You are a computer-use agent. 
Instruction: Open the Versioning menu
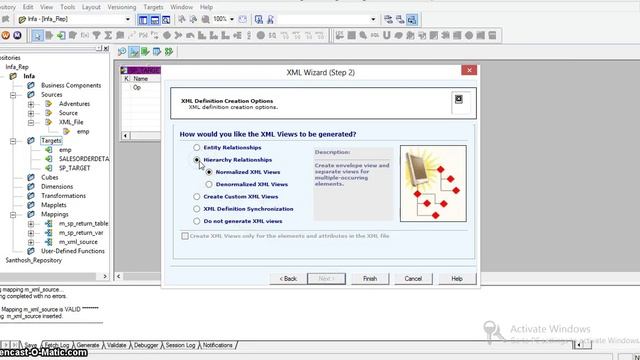(x=122, y=7)
